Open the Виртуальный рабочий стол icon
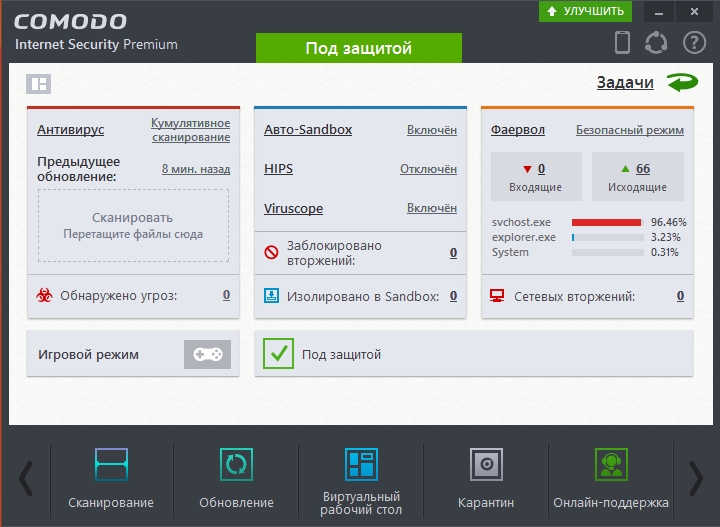The height and width of the screenshot is (527, 720). [x=361, y=465]
